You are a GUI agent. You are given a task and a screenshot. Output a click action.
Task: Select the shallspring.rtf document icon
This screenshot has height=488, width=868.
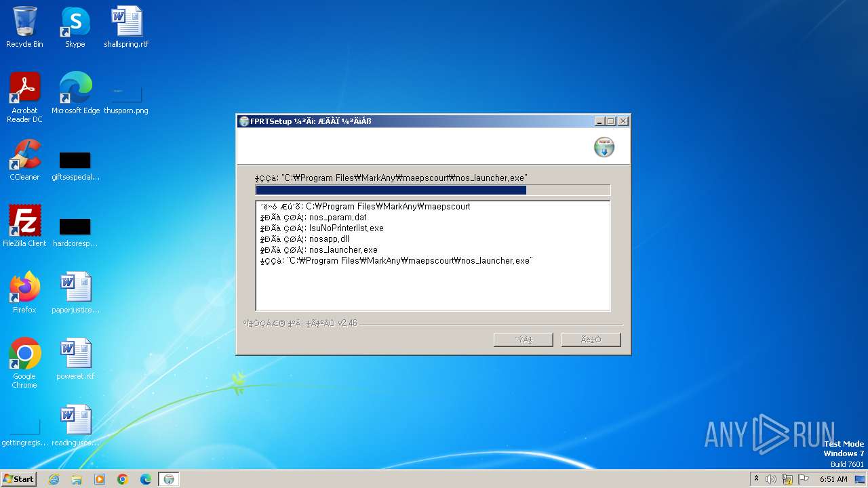tap(126, 27)
